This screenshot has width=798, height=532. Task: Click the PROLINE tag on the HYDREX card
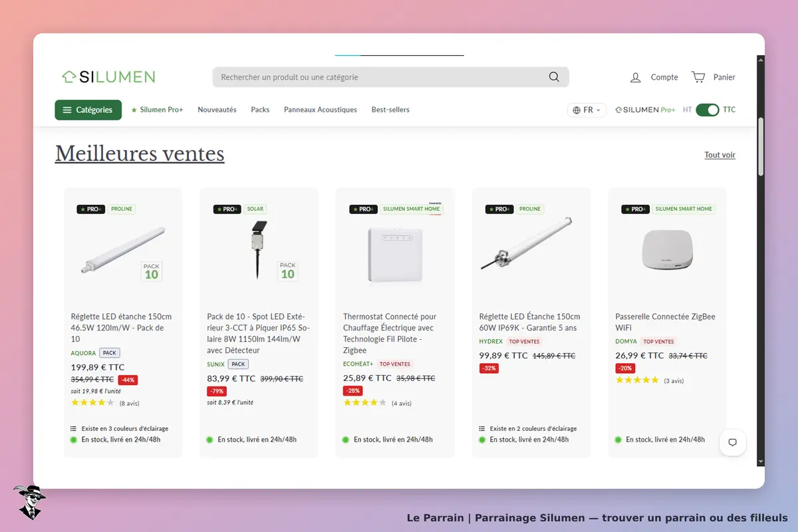[x=530, y=209]
